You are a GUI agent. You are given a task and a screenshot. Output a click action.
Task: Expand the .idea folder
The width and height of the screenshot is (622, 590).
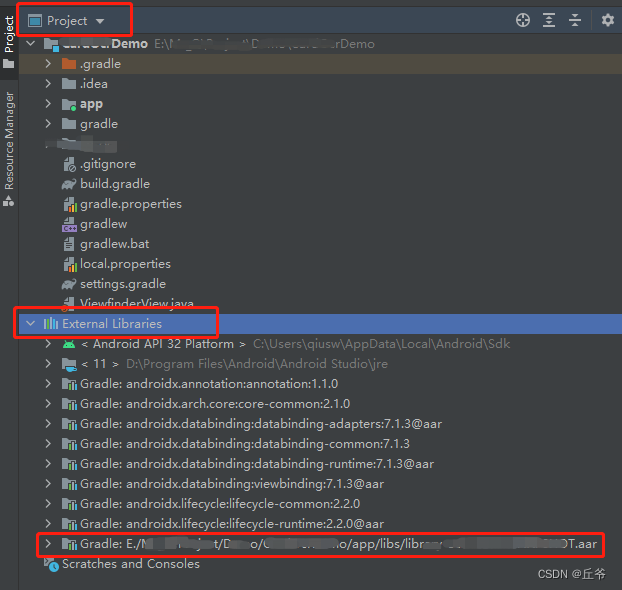(x=48, y=83)
